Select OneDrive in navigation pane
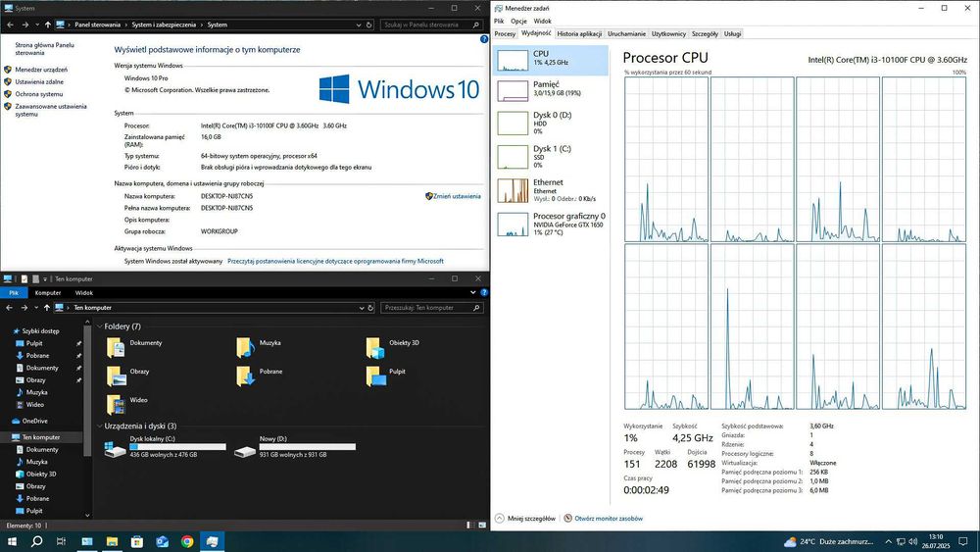Image resolution: width=980 pixels, height=552 pixels. (x=34, y=422)
